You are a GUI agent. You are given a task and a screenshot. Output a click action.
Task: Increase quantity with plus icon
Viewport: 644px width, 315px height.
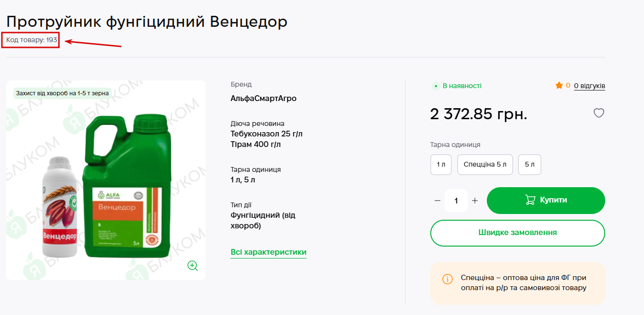pos(475,201)
